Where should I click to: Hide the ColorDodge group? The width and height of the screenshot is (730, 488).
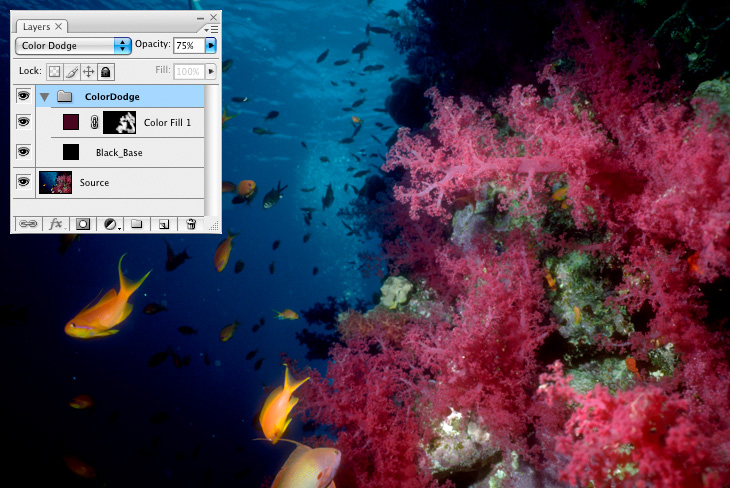(23, 96)
